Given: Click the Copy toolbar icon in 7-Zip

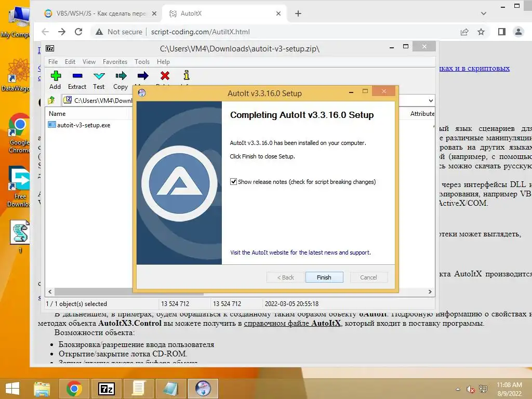Looking at the screenshot, I should pyautogui.click(x=121, y=79).
